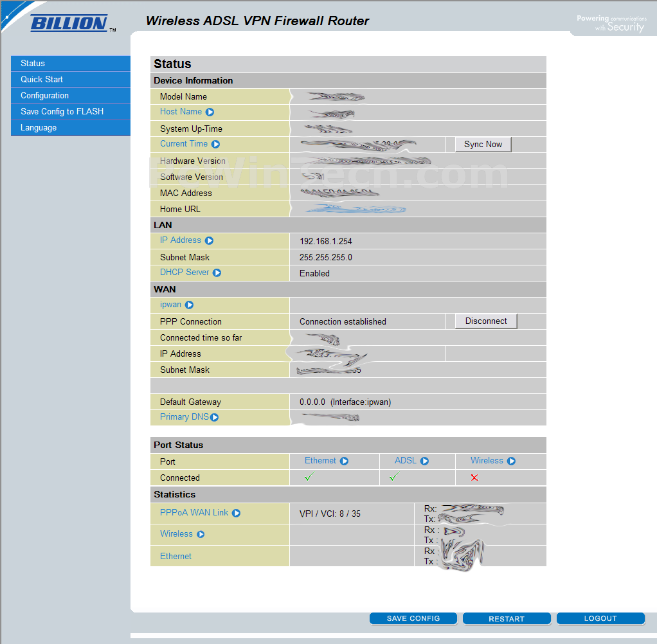
Task: Open the Configuration menu
Action: [x=71, y=96]
